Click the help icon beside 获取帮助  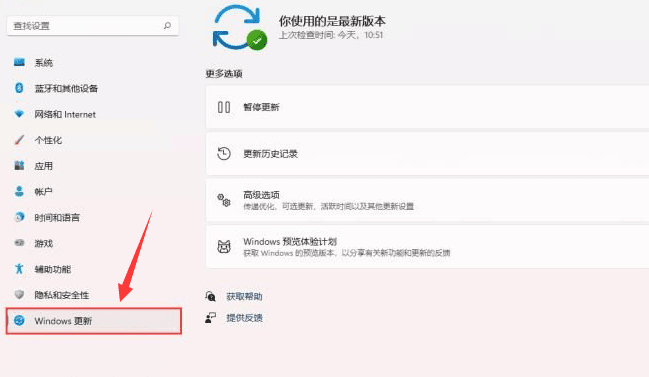point(210,296)
